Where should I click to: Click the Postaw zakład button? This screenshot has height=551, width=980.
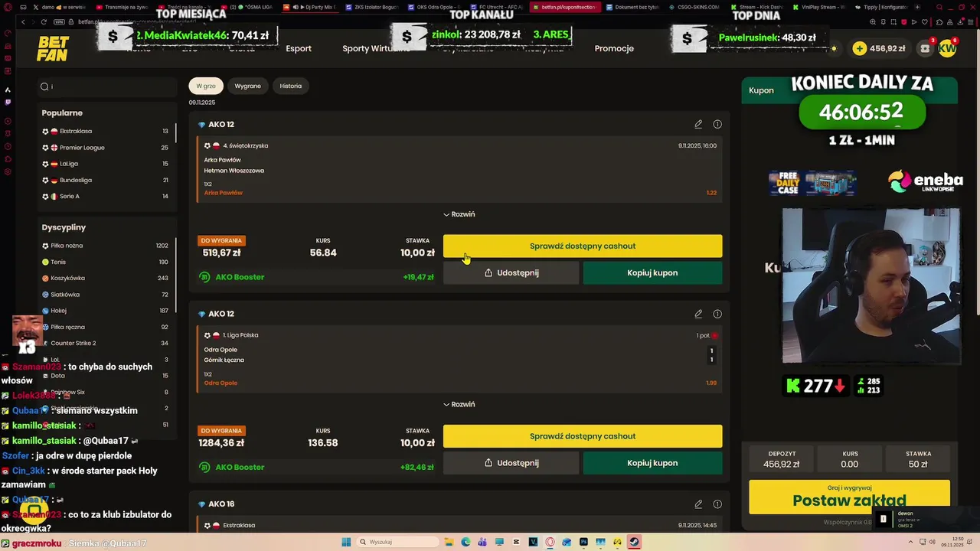pos(849,497)
